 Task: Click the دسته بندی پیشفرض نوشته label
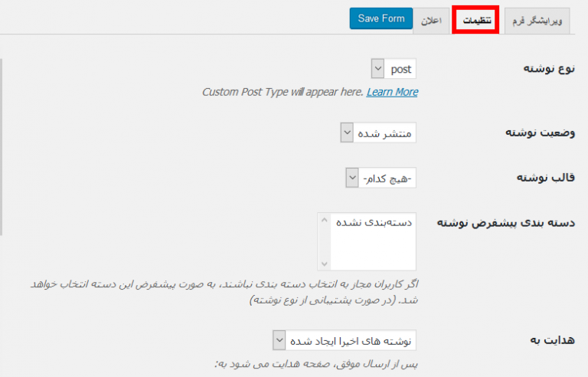(506, 223)
